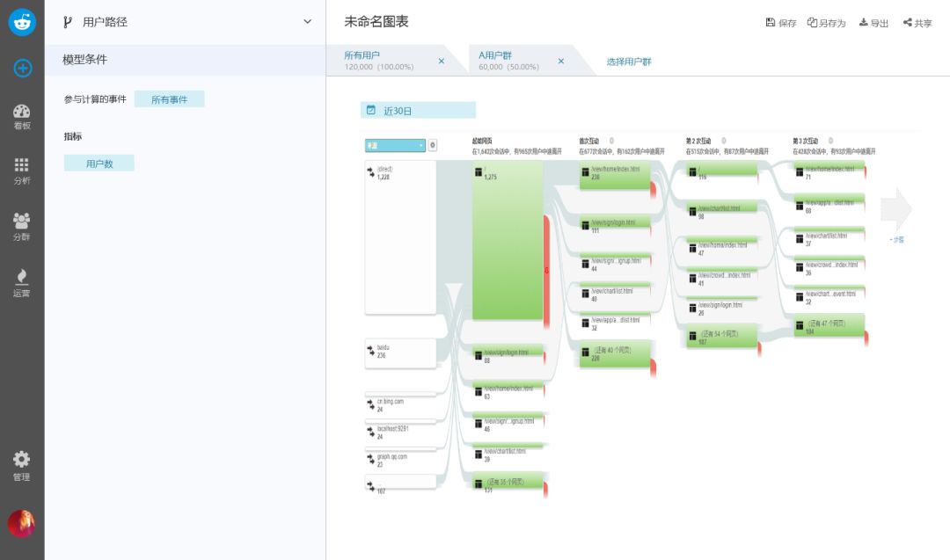Viewport: 950px width, 560px height.
Task: Open the 分群 user segmentation section
Action: [22, 226]
